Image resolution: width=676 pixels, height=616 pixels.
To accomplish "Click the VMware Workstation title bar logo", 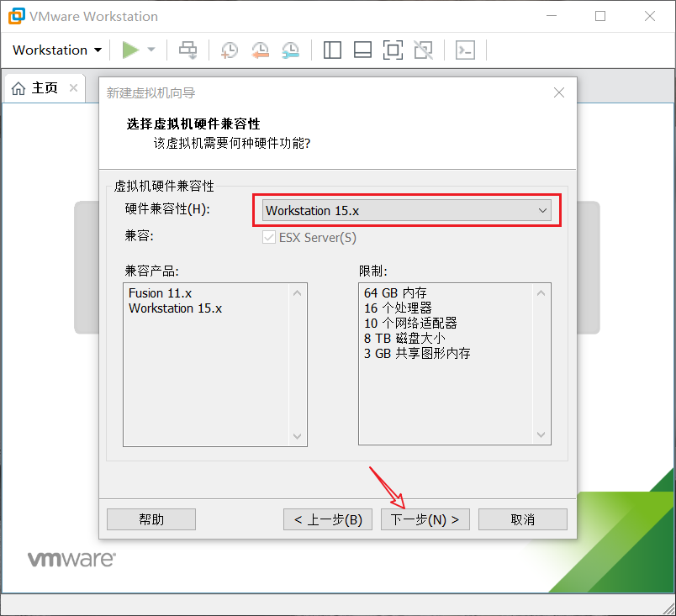I will (x=17, y=16).
